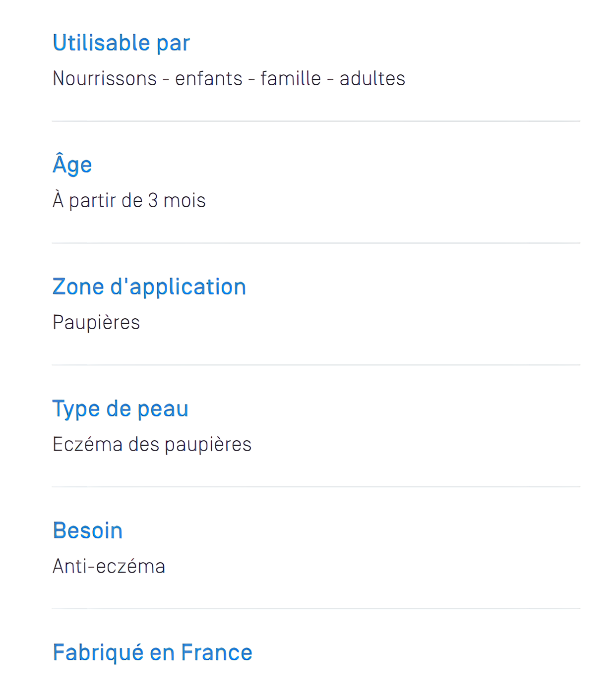Select the 'À partir de 3 mois' value
616x695 pixels.
[x=129, y=201]
